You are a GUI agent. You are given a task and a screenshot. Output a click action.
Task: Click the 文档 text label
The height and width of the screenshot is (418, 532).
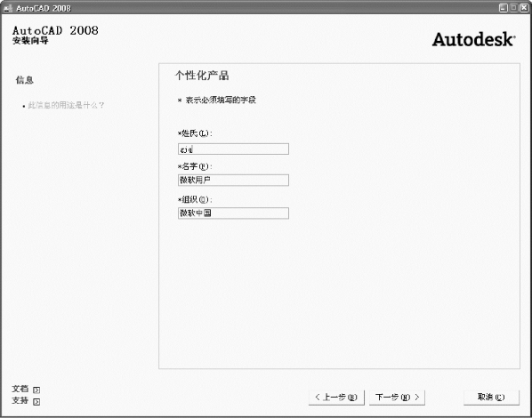click(x=20, y=389)
